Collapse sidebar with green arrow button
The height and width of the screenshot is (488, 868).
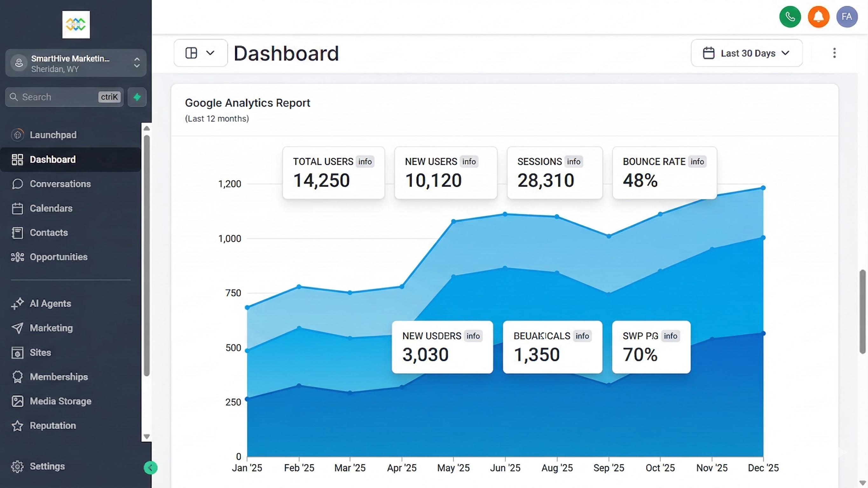click(150, 467)
